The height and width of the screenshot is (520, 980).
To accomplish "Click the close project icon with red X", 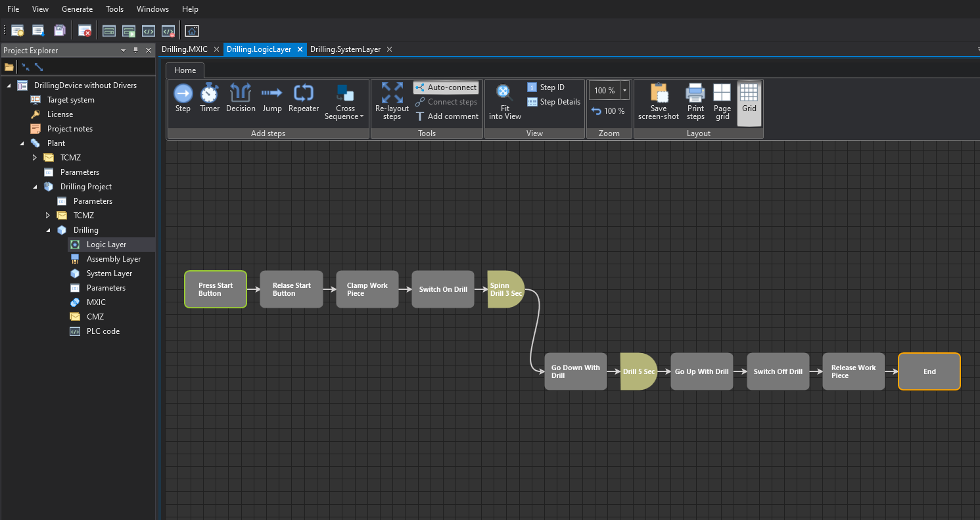I will coord(84,30).
